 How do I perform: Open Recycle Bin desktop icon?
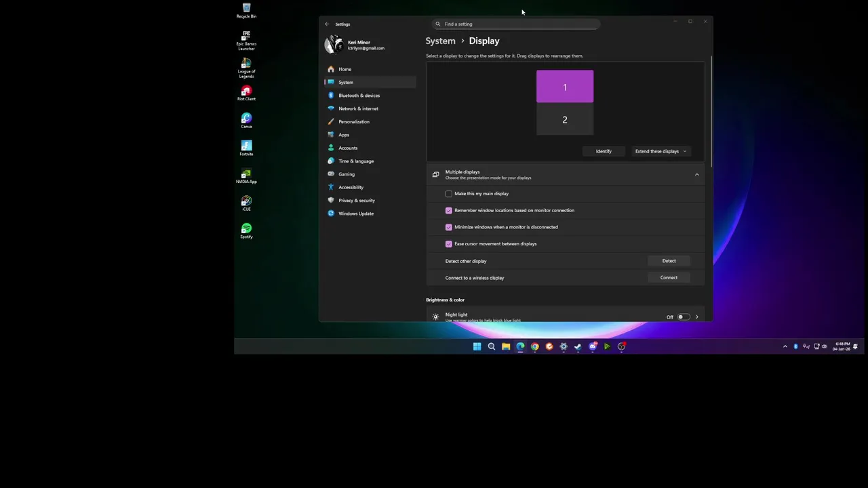246,11
